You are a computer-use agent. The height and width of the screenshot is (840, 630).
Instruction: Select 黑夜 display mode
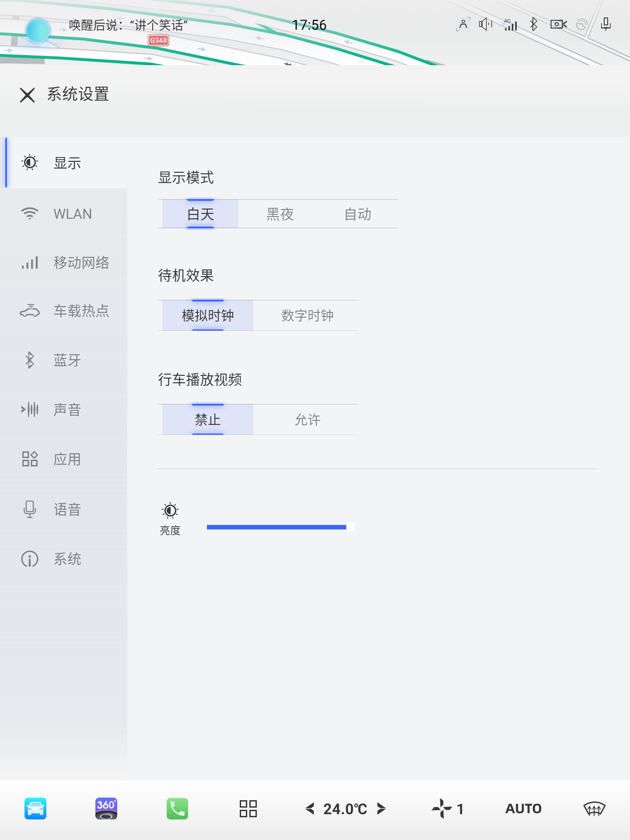[x=280, y=214]
